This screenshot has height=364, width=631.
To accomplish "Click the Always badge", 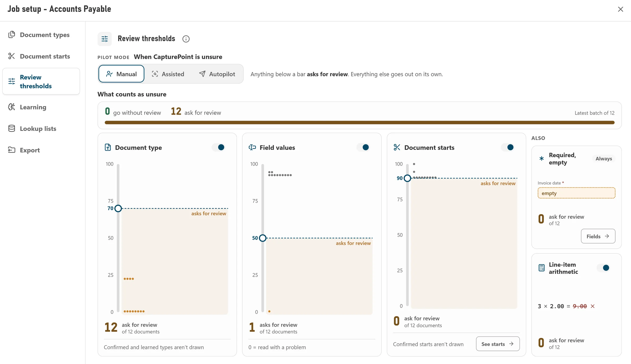I will click(604, 158).
